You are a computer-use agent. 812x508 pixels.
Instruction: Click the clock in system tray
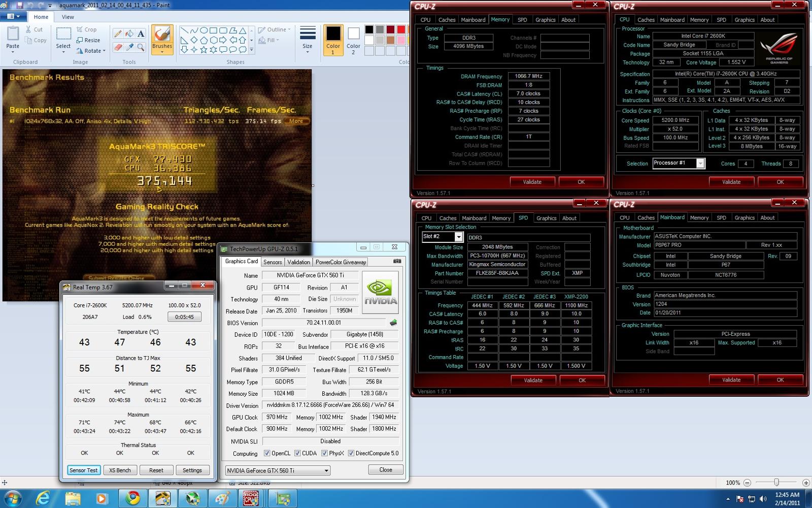[x=787, y=498]
